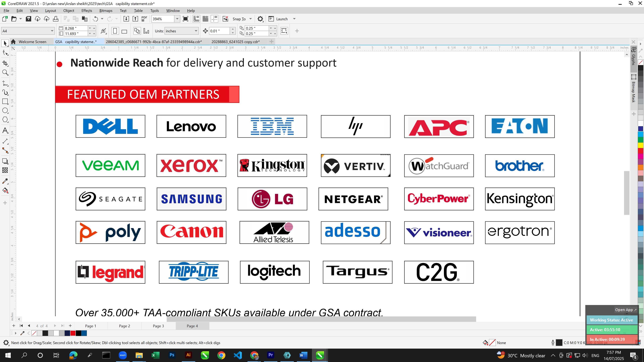This screenshot has height=362, width=644.
Task: Go to the first page button
Action: pos(21,325)
